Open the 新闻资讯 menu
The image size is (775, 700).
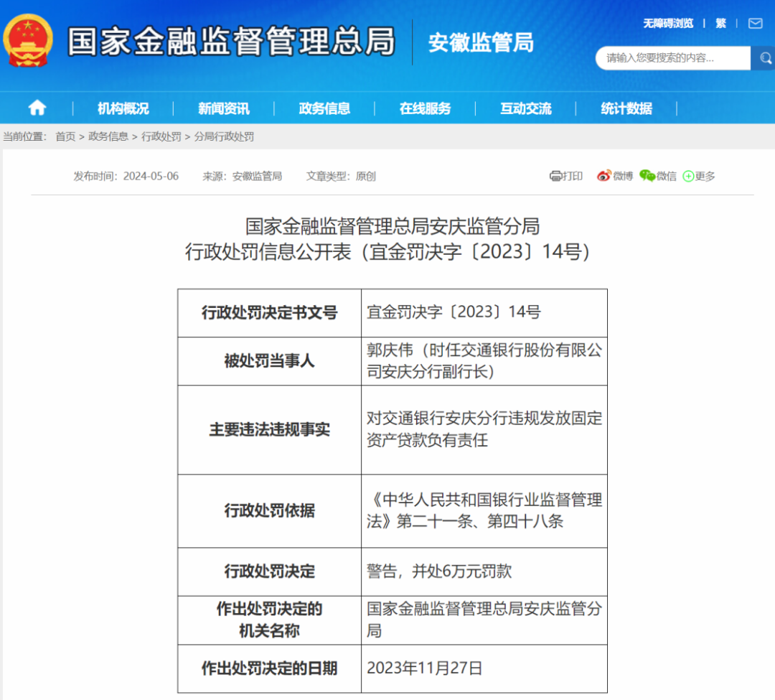pyautogui.click(x=224, y=108)
